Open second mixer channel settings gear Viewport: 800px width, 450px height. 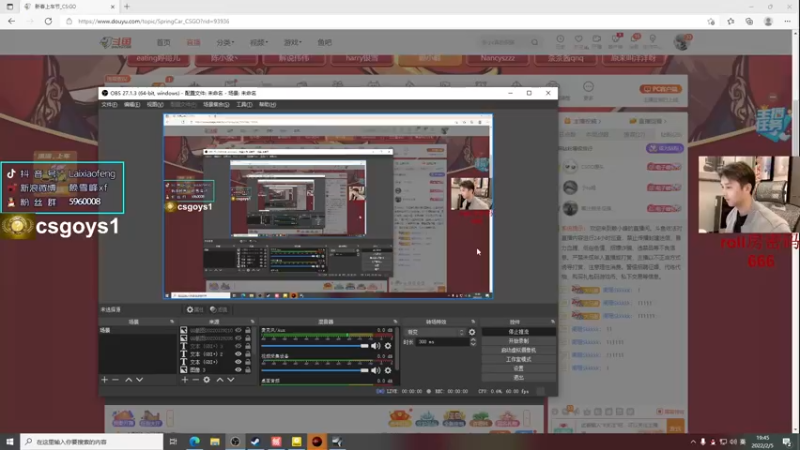[388, 370]
